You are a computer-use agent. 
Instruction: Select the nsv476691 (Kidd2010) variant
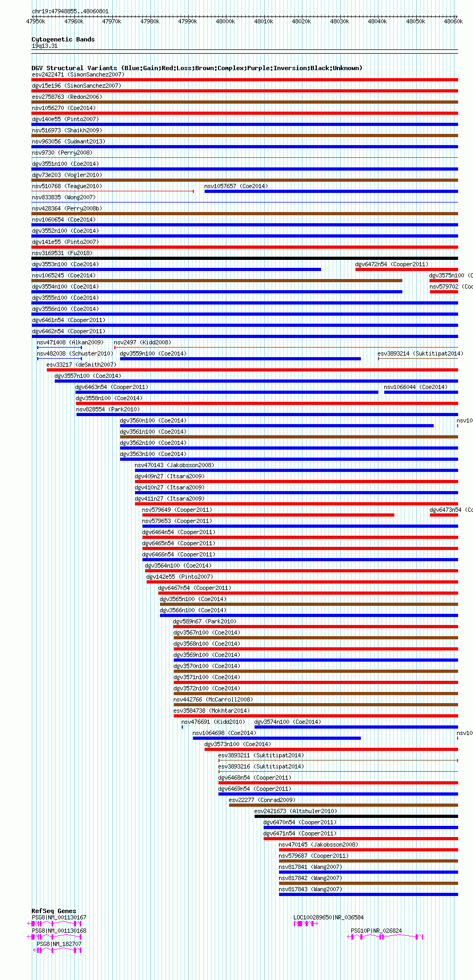pyautogui.click(x=182, y=726)
